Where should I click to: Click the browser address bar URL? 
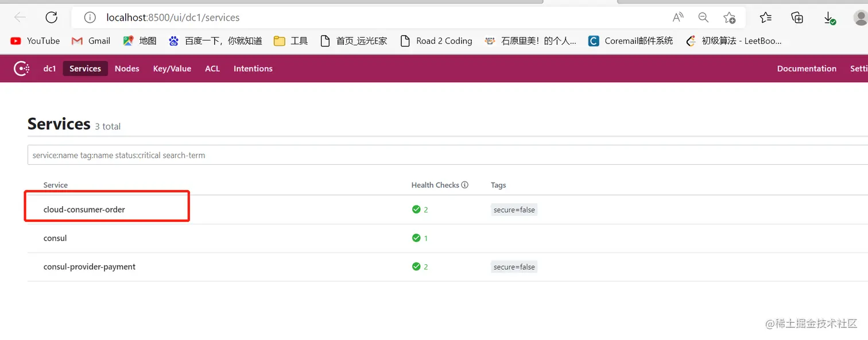click(173, 18)
